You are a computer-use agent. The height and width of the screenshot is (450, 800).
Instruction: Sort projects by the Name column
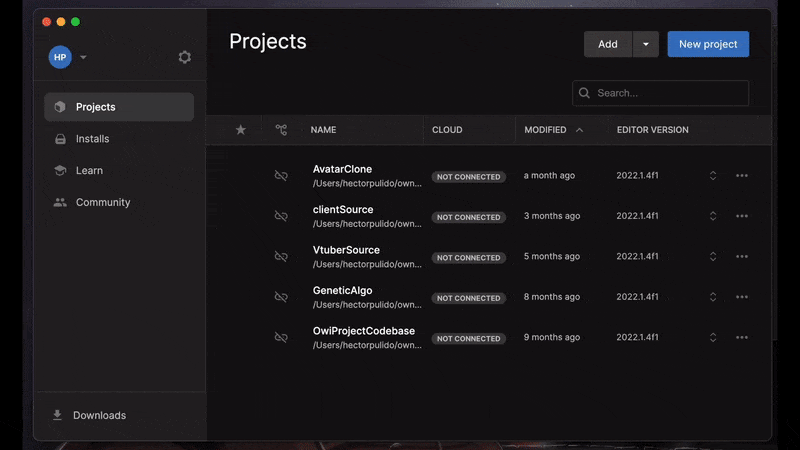point(323,130)
